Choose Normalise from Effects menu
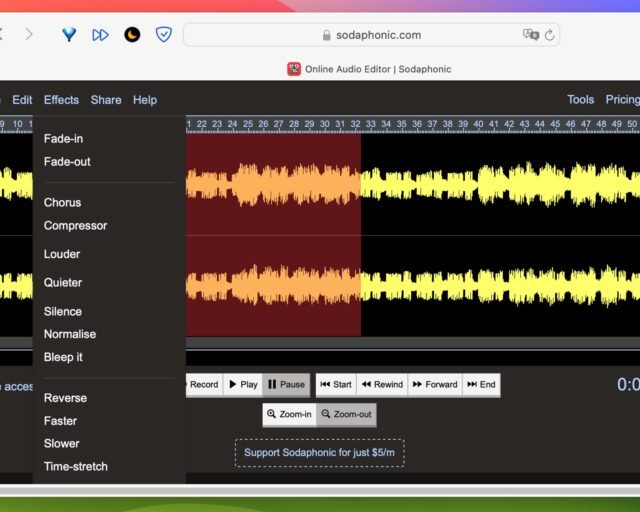Image resolution: width=640 pixels, height=512 pixels. tap(70, 334)
